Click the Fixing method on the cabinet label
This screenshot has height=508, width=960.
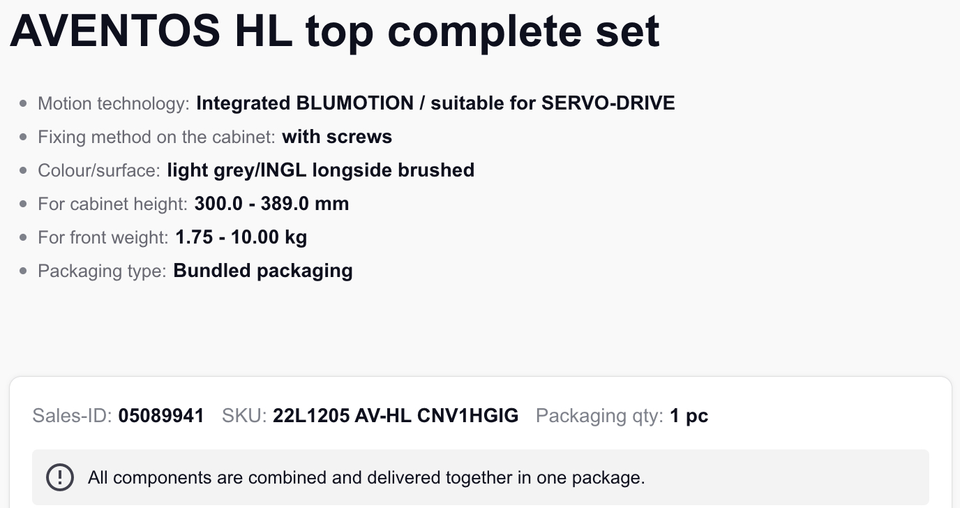[x=156, y=137]
